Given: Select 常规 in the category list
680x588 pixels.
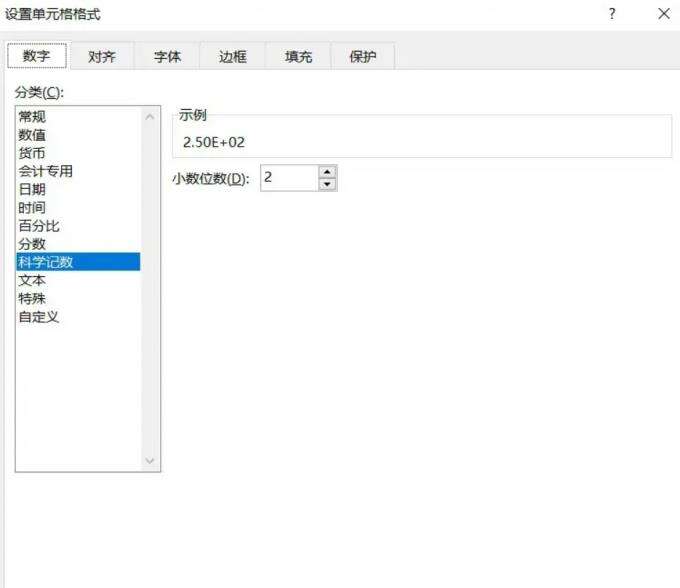Looking at the screenshot, I should pyautogui.click(x=78, y=116).
